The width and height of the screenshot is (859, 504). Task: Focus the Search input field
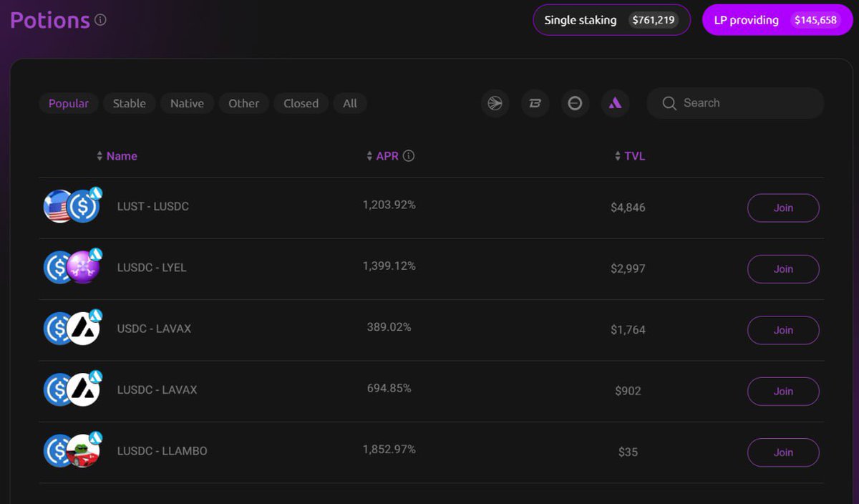pos(735,103)
